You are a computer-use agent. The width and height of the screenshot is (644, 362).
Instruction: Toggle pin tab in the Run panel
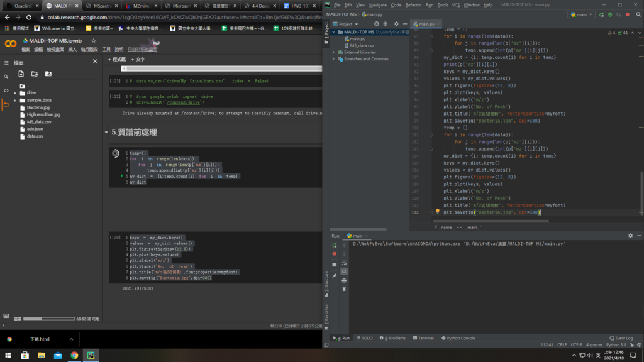pos(335,276)
